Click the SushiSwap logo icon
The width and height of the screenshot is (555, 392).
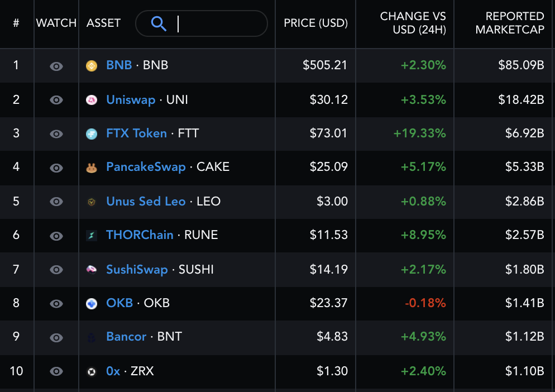92,270
